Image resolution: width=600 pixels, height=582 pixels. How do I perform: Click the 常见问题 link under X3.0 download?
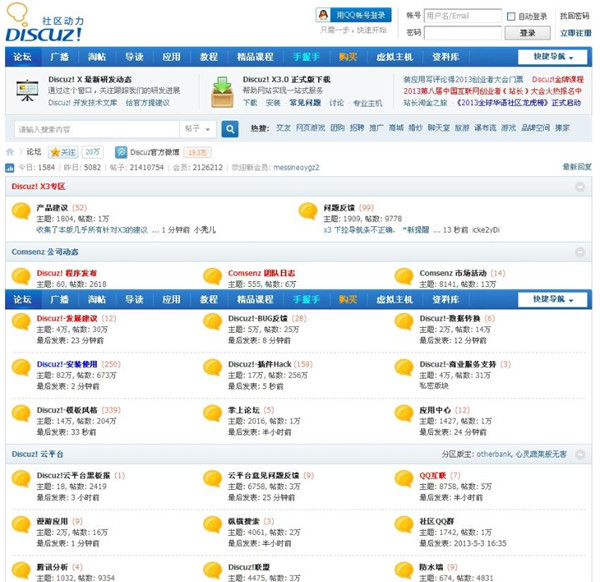click(x=305, y=103)
